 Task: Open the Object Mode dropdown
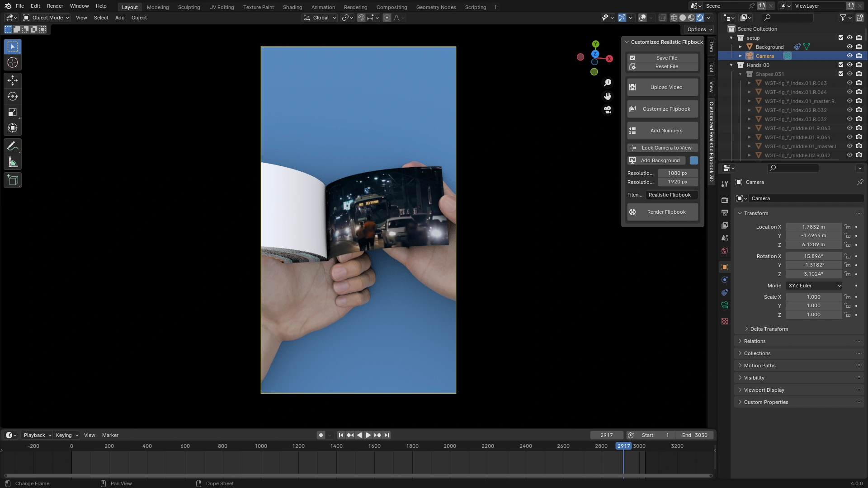click(x=47, y=18)
